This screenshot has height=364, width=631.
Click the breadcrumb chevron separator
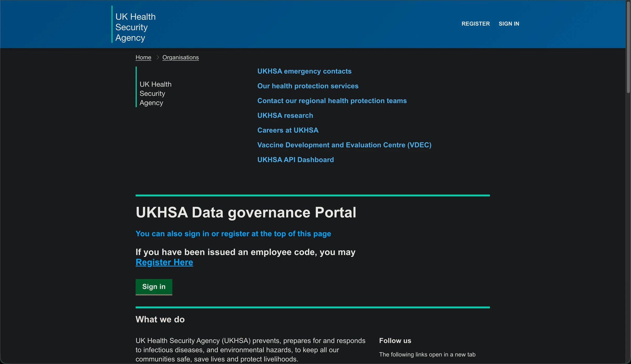click(158, 57)
